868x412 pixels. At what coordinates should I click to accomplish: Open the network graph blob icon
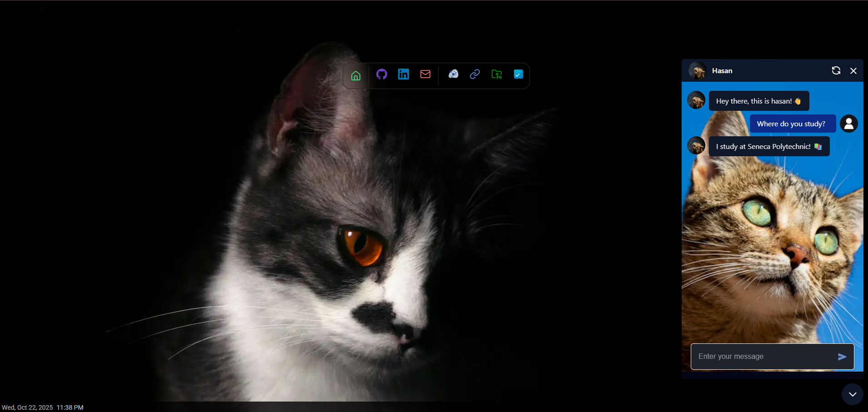click(x=453, y=74)
